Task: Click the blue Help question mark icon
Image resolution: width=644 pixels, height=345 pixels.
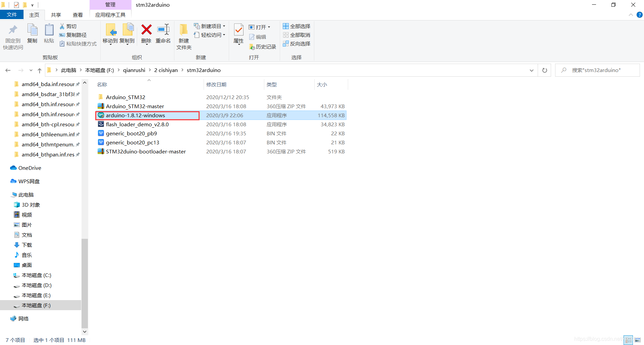Action: coord(640,15)
